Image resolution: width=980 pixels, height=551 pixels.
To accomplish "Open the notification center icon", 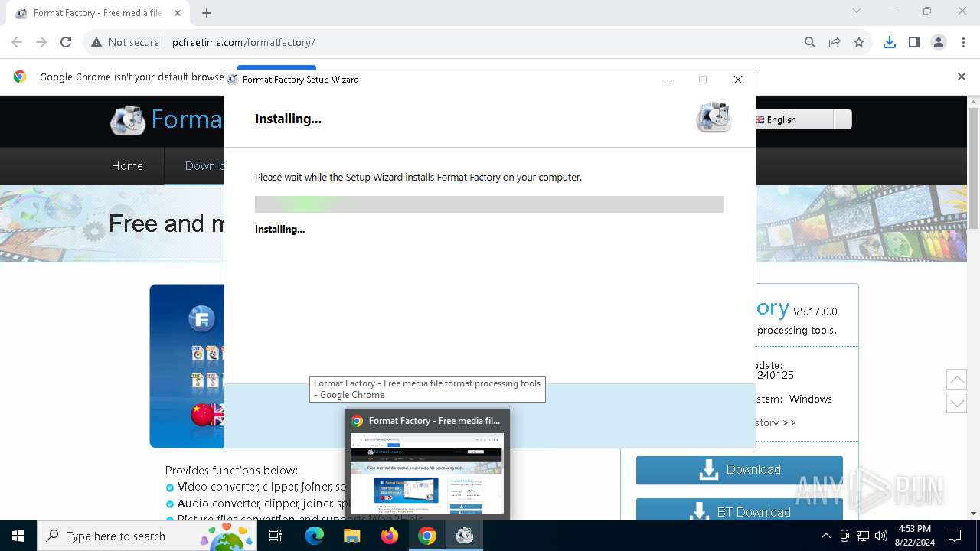I will click(x=955, y=536).
